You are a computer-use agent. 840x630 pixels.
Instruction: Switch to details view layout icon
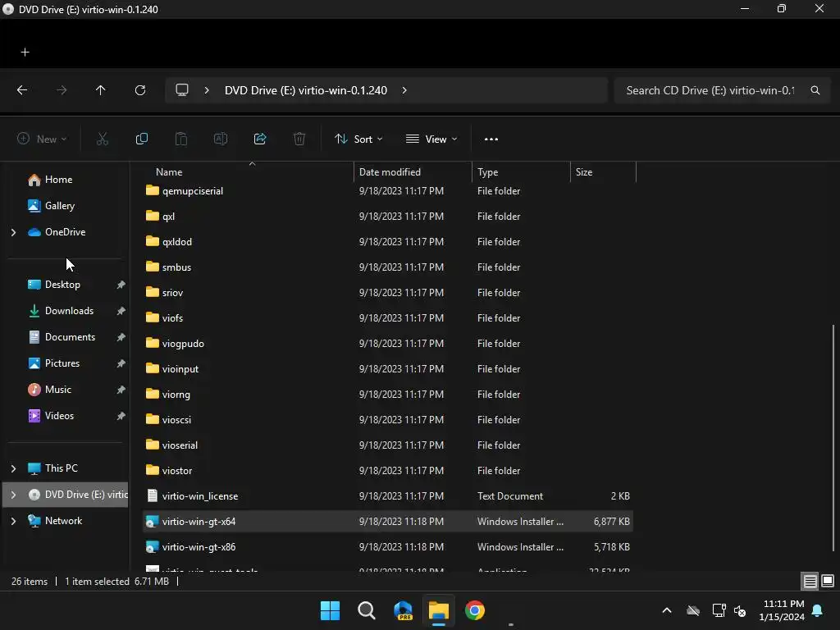pyautogui.click(x=810, y=581)
